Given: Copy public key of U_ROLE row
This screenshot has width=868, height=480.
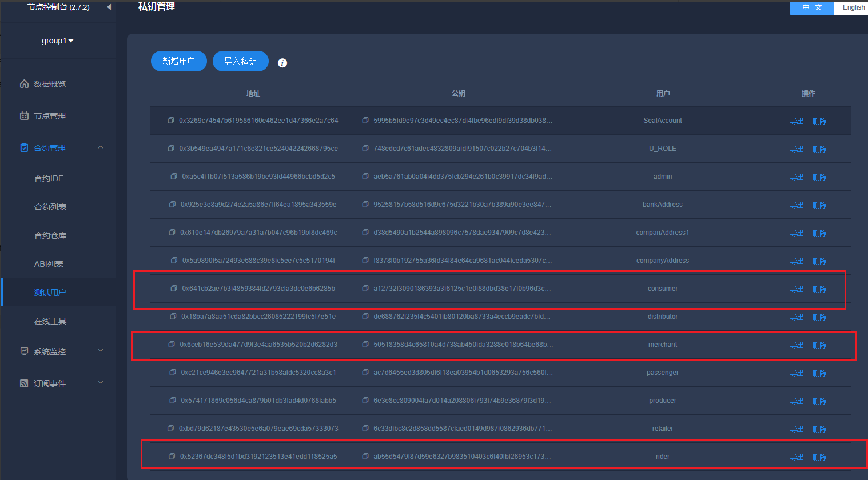Looking at the screenshot, I should point(365,149).
